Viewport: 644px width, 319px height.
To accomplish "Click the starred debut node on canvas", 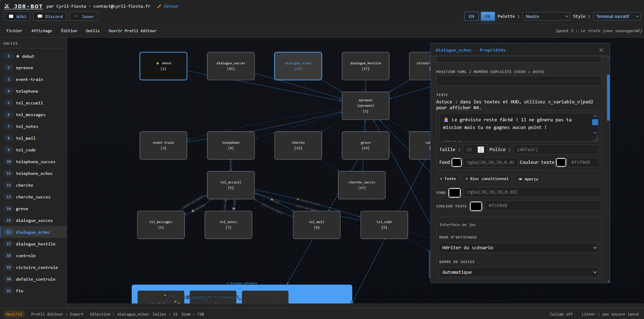I will tap(163, 66).
